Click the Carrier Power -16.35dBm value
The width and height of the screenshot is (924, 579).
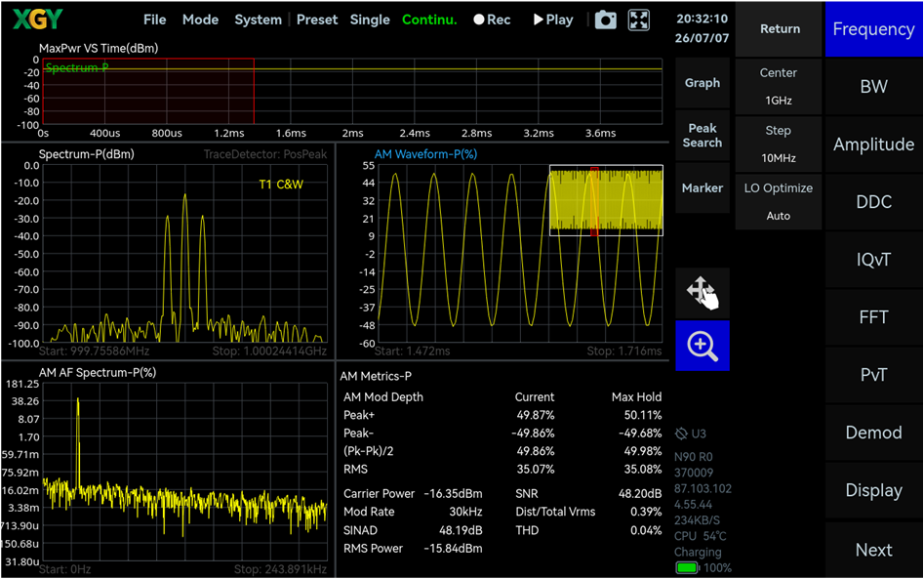pos(453,493)
